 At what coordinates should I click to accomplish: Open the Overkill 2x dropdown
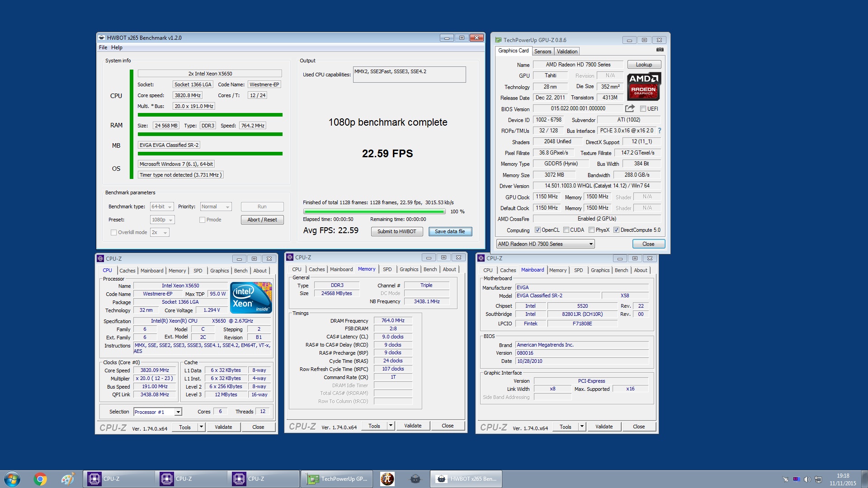160,232
